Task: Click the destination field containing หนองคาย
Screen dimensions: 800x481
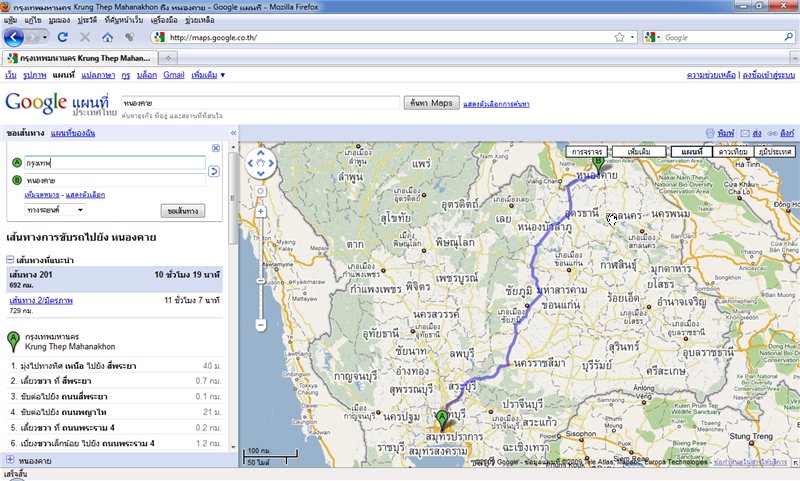Action: (x=115, y=181)
